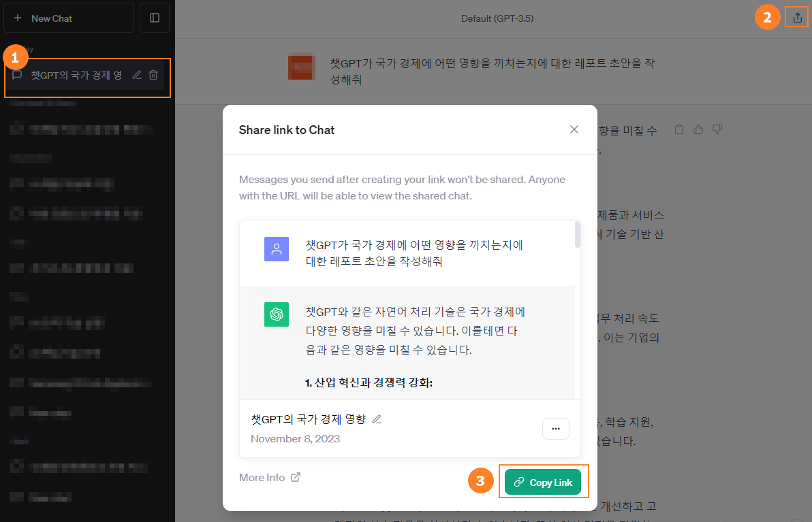Image resolution: width=812 pixels, height=522 pixels.
Task: Click the user profile avatar beside the prompt
Action: (x=301, y=67)
